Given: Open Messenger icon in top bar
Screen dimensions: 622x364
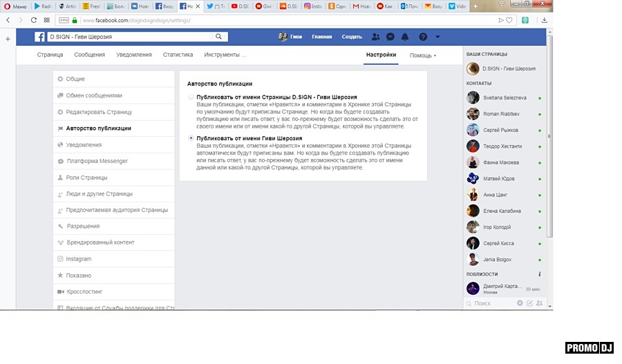Looking at the screenshot, I should (x=390, y=37).
